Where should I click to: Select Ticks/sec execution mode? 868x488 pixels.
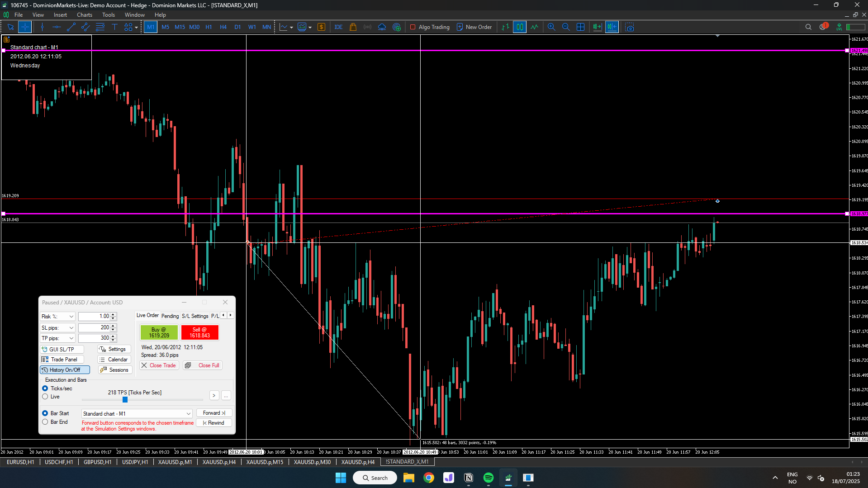click(45, 389)
